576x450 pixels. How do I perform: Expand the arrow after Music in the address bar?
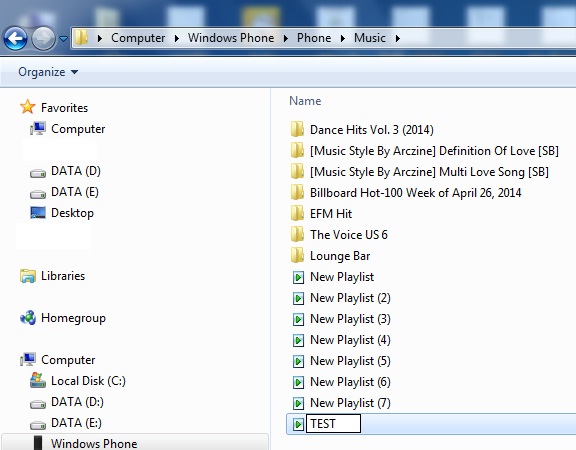(398, 38)
